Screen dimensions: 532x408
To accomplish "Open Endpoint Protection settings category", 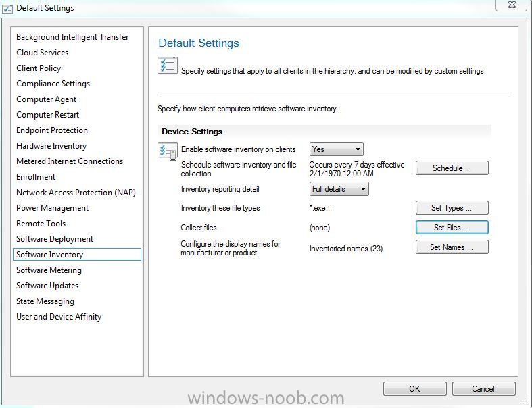I will [52, 130].
